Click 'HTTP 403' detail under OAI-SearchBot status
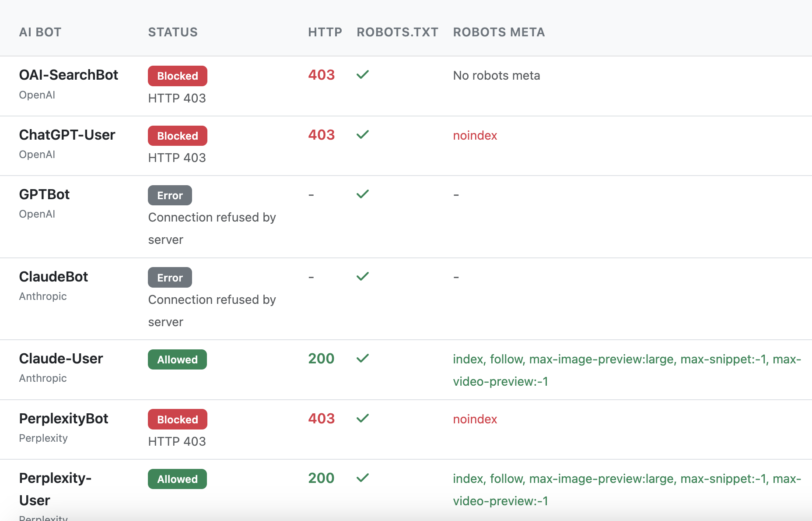 (177, 98)
